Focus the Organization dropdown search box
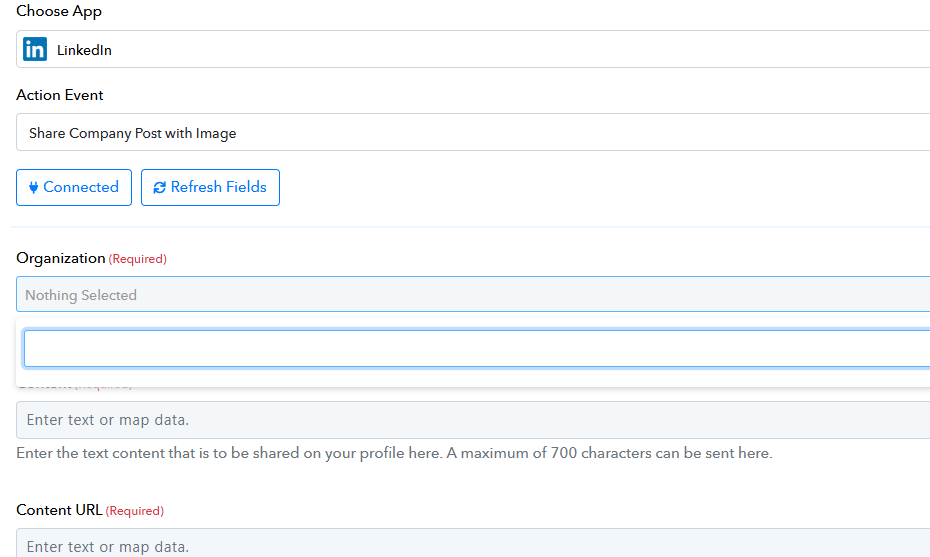Viewport: 930px width, 557px height. (476, 349)
